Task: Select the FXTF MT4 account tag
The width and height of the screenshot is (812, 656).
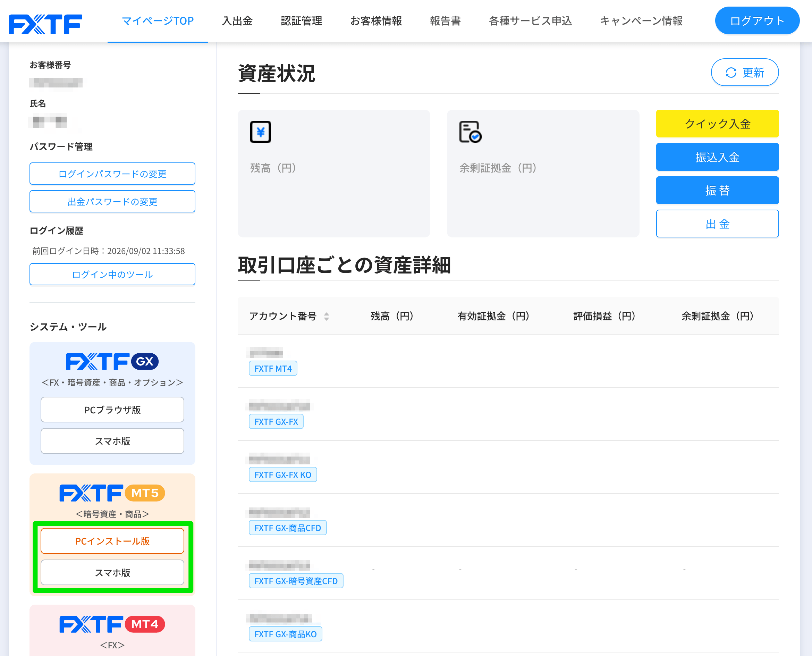Action: pos(273,368)
